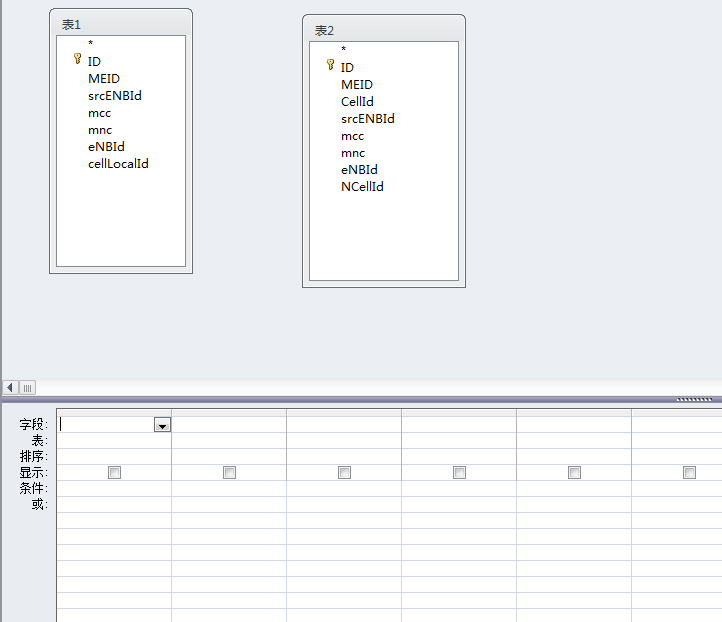This screenshot has height=622, width=722.
Task: Click the scroll left arrow of table pane
Action: [x=10, y=388]
